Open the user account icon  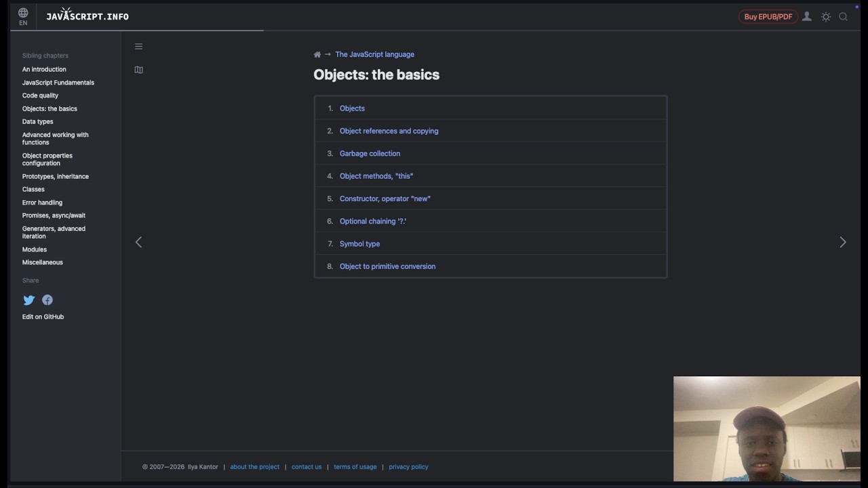pos(807,16)
